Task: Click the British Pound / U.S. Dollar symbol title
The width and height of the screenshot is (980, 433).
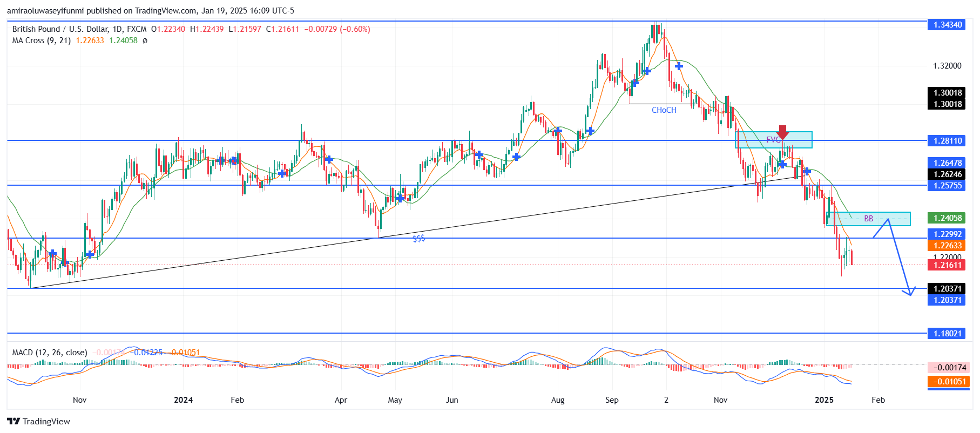Action: pos(60,29)
